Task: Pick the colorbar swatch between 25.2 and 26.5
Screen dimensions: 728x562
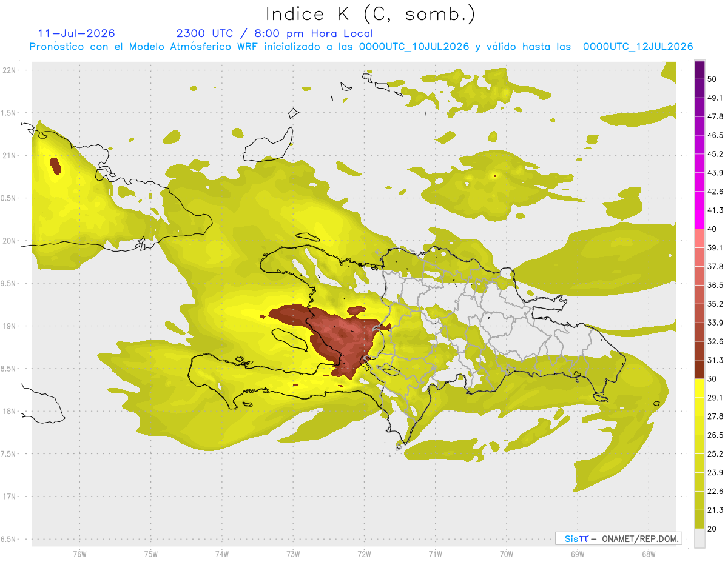Action: click(x=700, y=444)
